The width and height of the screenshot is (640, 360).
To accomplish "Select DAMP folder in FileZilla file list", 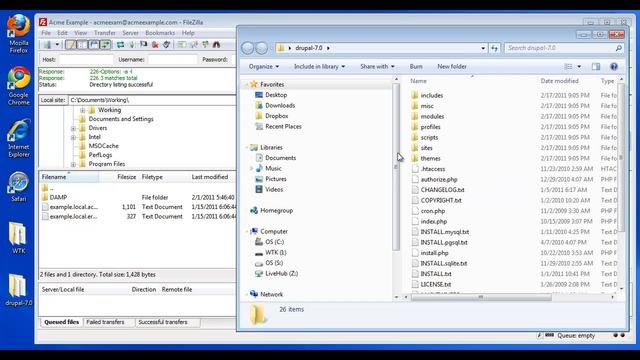I will [x=58, y=197].
